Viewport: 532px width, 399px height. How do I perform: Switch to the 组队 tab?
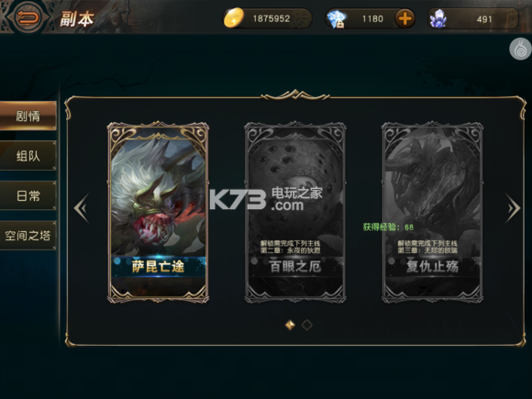click(x=28, y=156)
